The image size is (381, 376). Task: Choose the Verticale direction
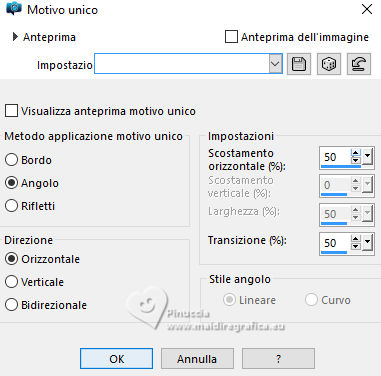click(x=11, y=282)
